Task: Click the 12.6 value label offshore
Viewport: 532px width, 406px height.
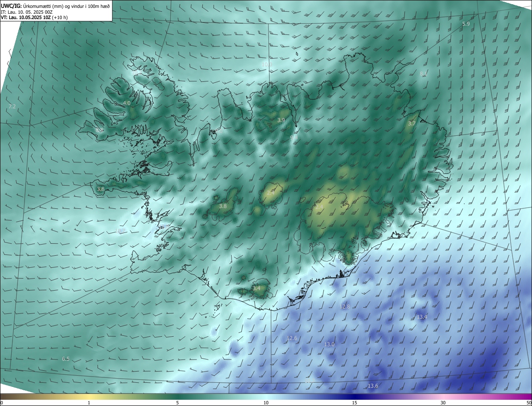Action: coord(292,338)
